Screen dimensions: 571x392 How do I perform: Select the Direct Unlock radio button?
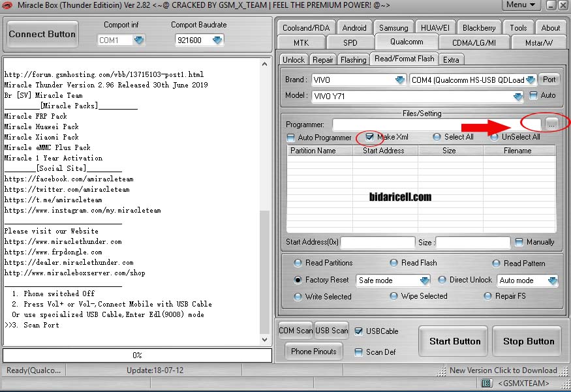442,280
